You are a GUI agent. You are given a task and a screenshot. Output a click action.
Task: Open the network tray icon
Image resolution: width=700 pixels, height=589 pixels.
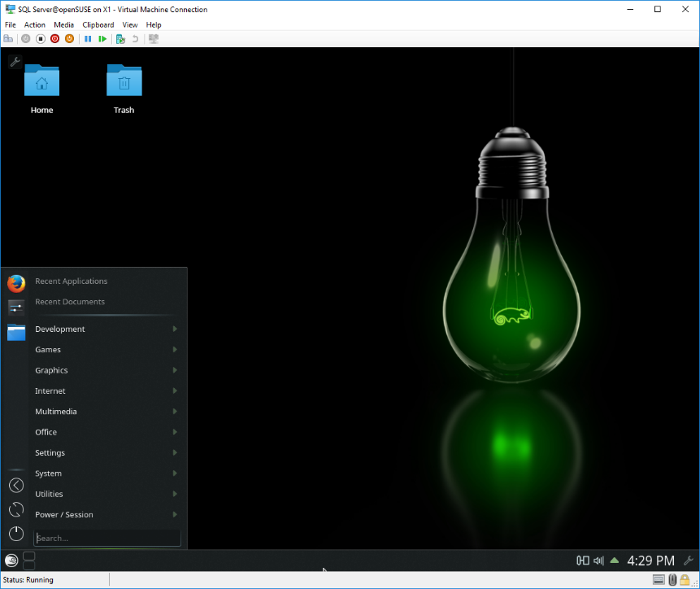click(583, 560)
